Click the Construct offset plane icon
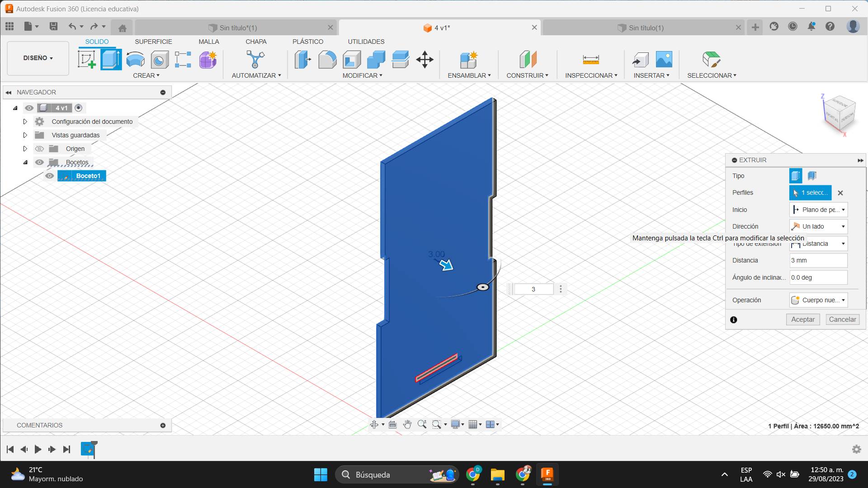868x488 pixels. (x=528, y=60)
